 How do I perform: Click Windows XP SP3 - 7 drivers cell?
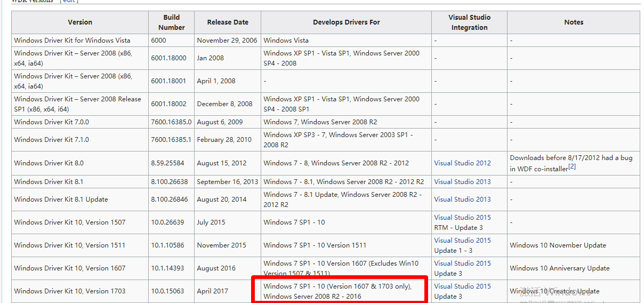pyautogui.click(x=347, y=140)
